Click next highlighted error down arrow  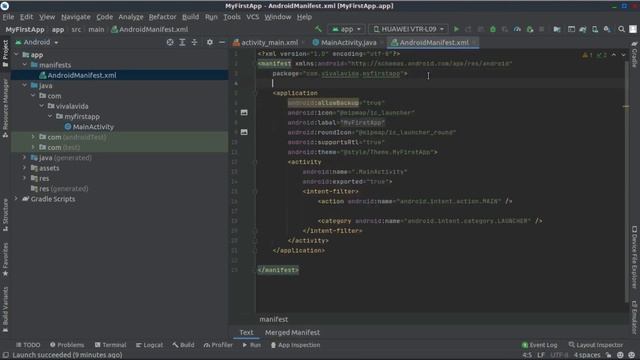click(x=623, y=55)
